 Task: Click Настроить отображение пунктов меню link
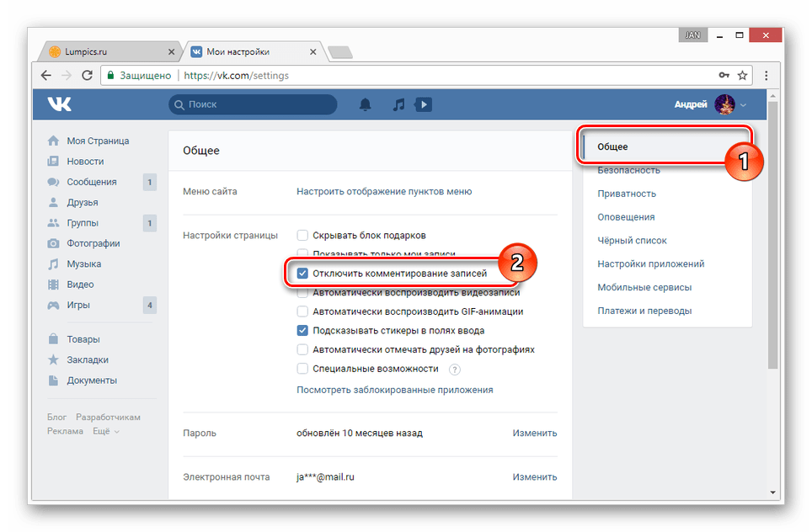point(384,191)
